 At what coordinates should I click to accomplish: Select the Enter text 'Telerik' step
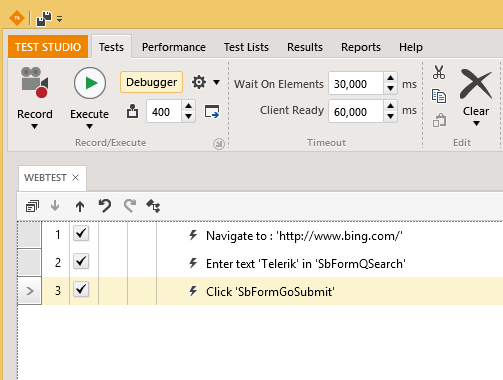(306, 264)
